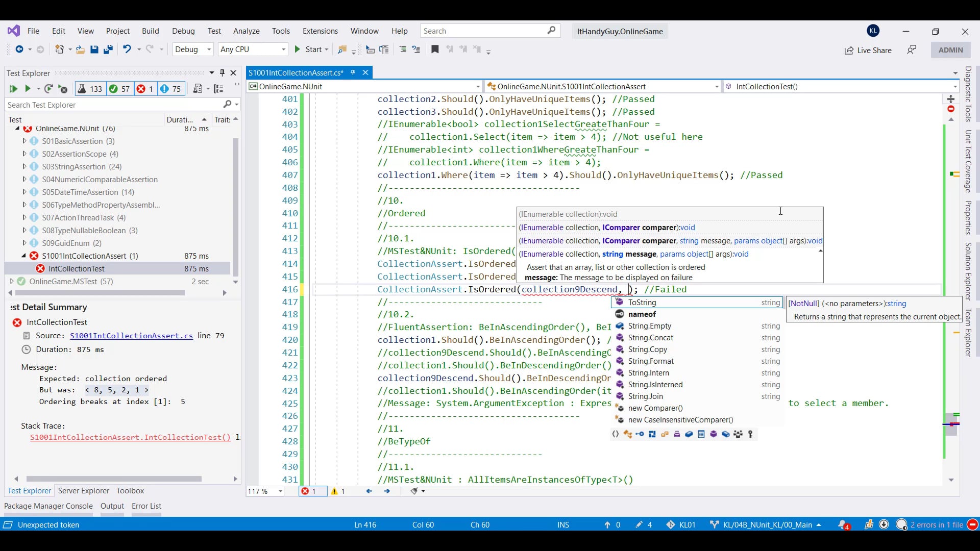Click the Undo toolbar icon
980x551 pixels.
tap(127, 49)
